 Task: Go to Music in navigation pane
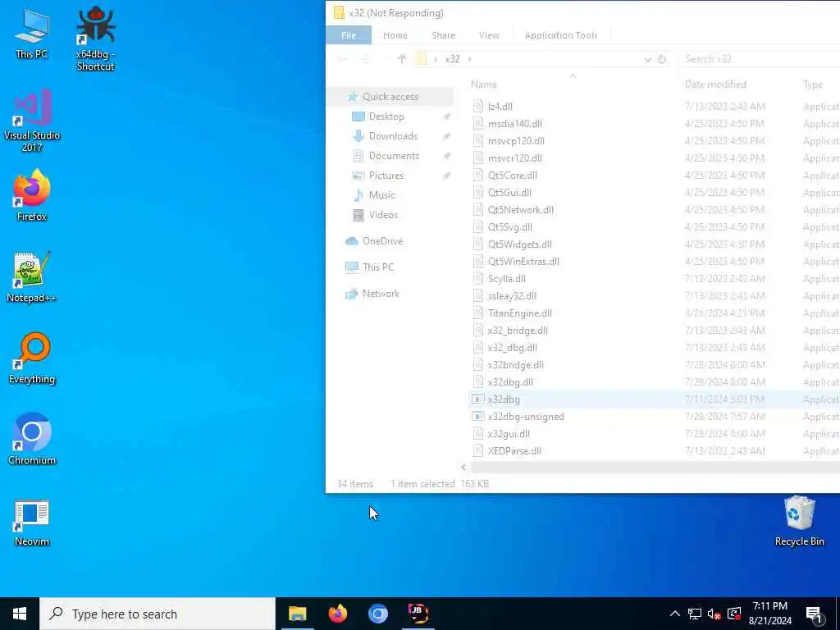pos(382,195)
